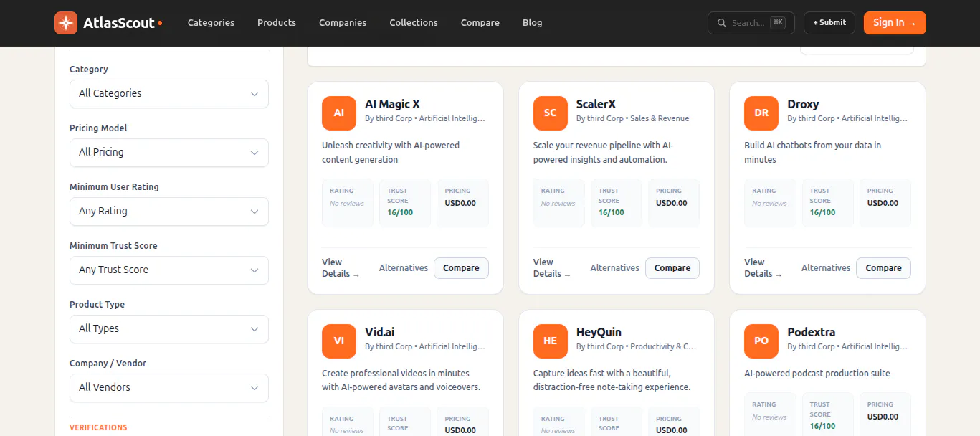This screenshot has height=436, width=980.
Task: Click AI Magic X 'No reviews' rating
Action: [347, 204]
